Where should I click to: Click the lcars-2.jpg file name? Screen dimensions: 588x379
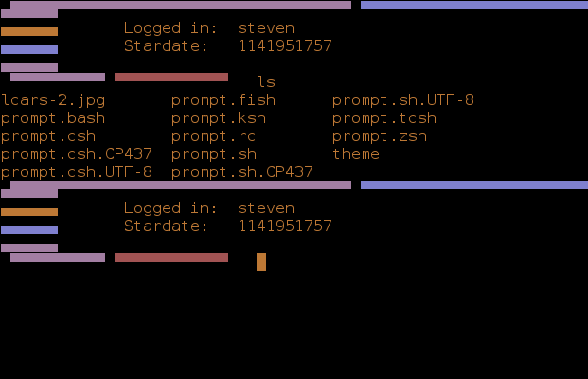53,99
